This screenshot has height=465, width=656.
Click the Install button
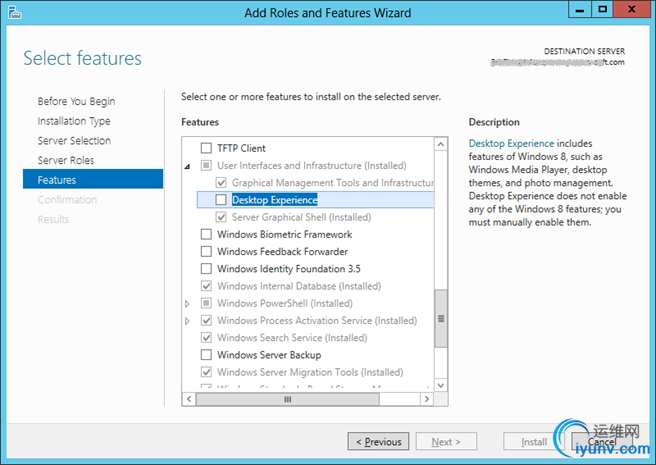tap(534, 442)
